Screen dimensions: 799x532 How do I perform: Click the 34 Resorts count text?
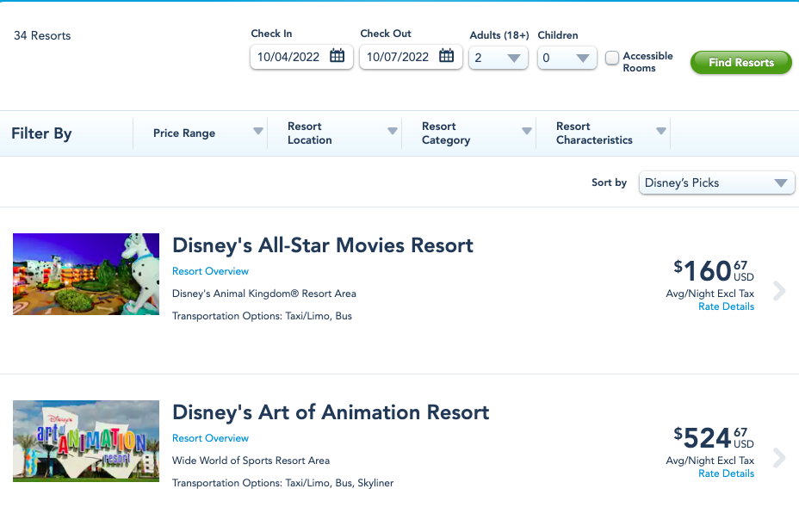(42, 35)
